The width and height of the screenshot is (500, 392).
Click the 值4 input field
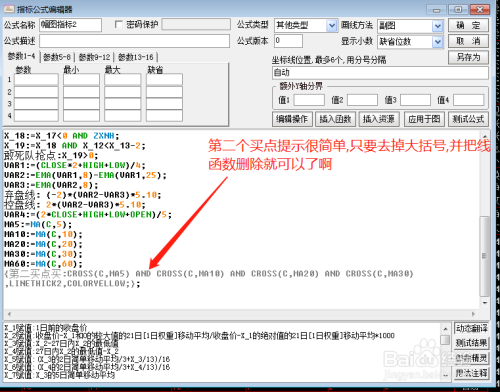coord(469,100)
